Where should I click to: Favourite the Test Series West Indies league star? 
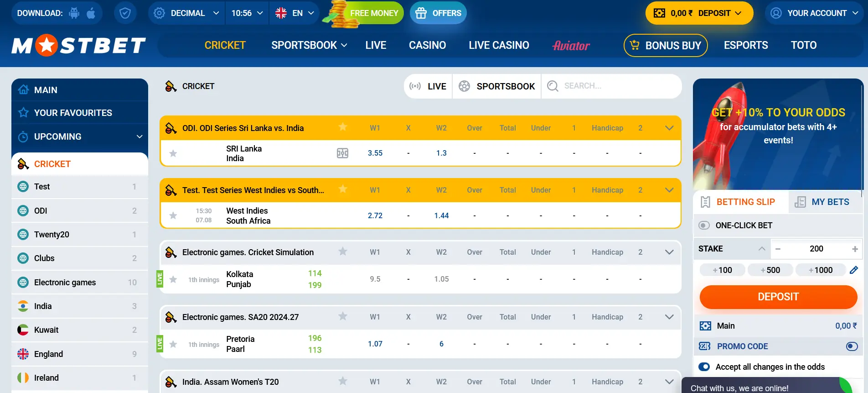[343, 189]
